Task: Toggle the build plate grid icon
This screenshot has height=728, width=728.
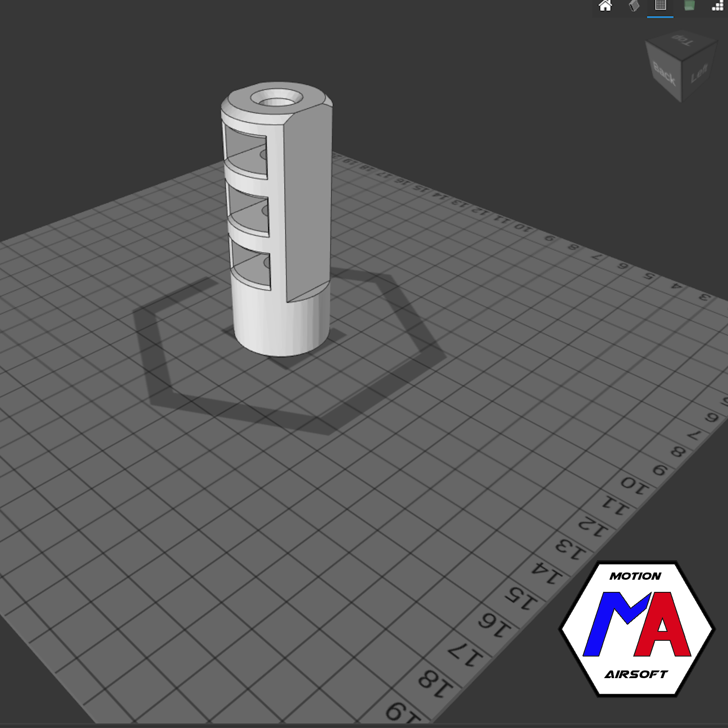Action: (x=660, y=5)
